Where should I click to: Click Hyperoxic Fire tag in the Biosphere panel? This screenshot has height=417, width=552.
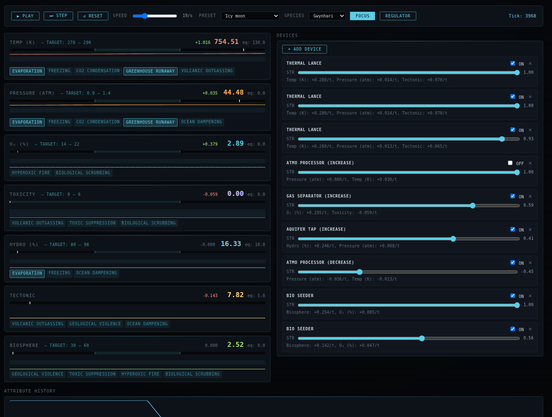(x=140, y=374)
